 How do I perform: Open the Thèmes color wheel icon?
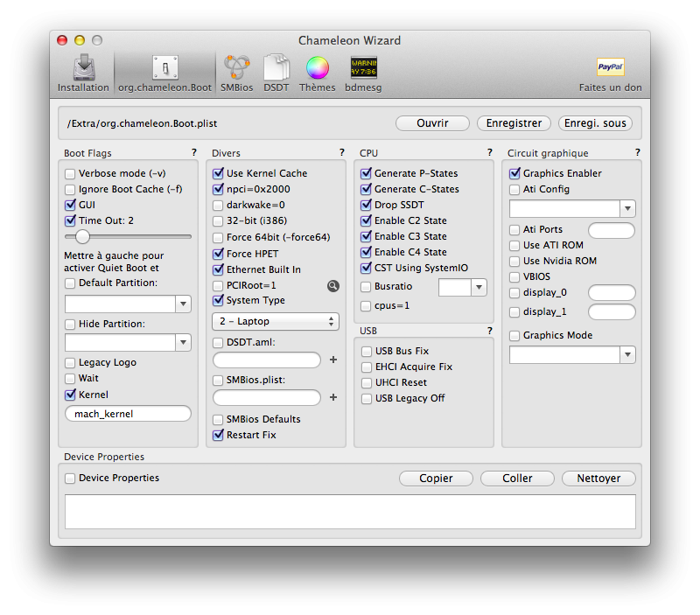[317, 70]
